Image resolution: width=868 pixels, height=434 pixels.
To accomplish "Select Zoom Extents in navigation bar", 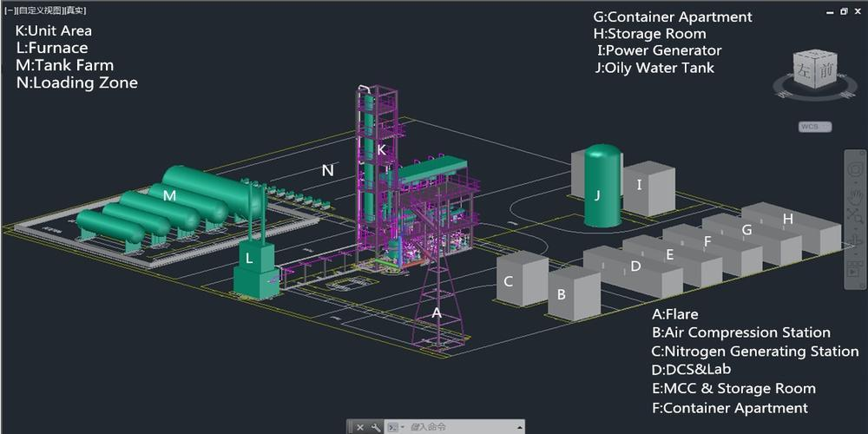I will point(855,214).
